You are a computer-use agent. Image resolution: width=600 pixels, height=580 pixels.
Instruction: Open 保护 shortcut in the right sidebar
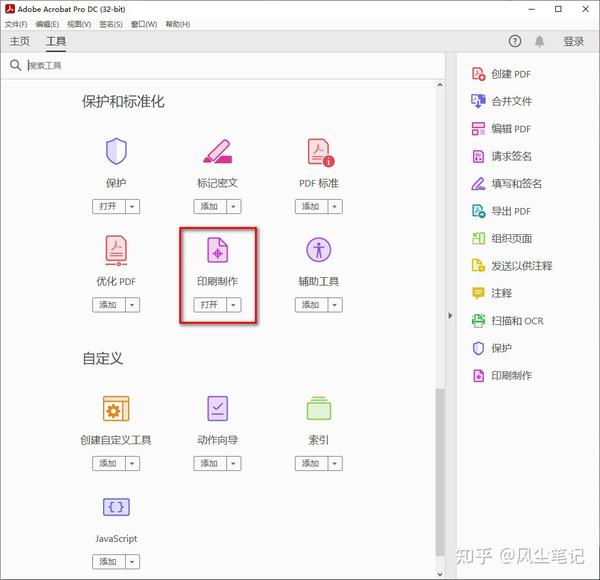coord(492,348)
